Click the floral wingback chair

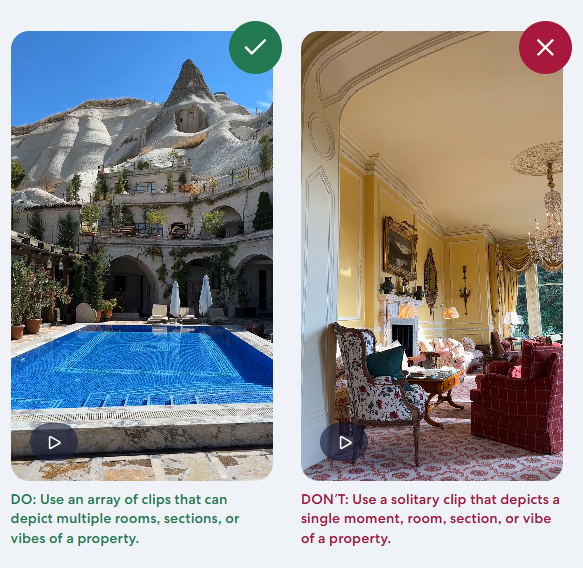(377, 383)
